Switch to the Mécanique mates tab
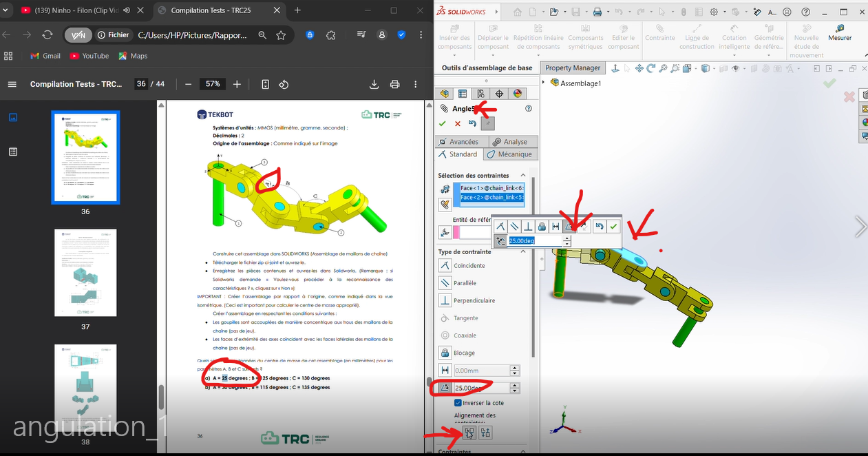 pyautogui.click(x=510, y=154)
